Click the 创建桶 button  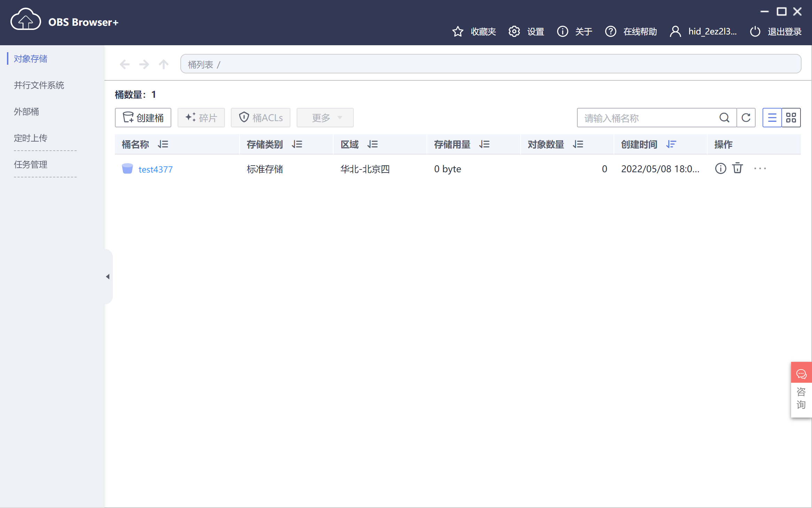(x=143, y=118)
